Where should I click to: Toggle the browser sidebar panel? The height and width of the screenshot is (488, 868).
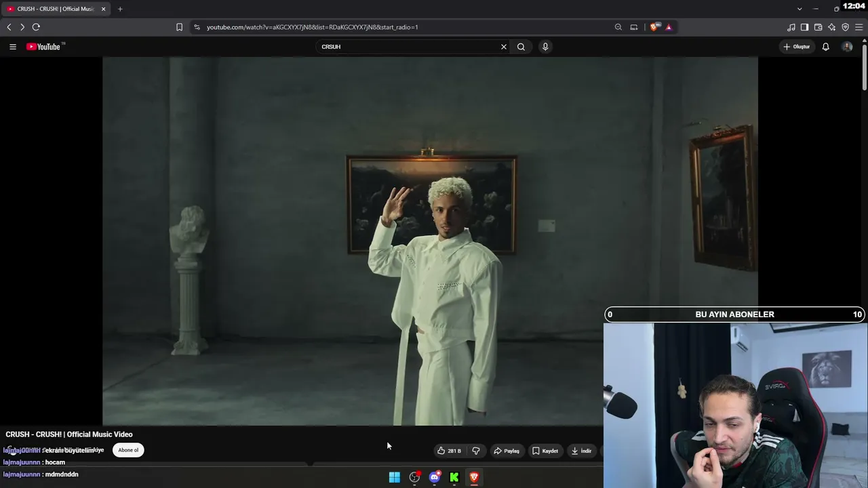click(x=805, y=27)
